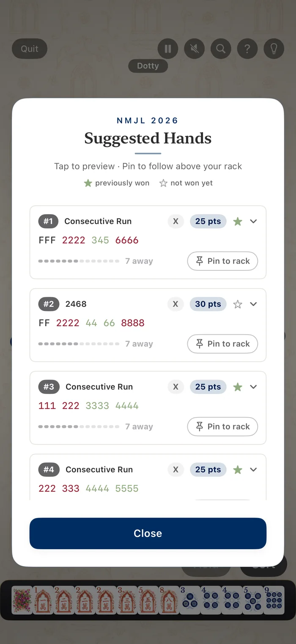Click the green star on hand #1
Screen dimensions: 296x644
238,221
